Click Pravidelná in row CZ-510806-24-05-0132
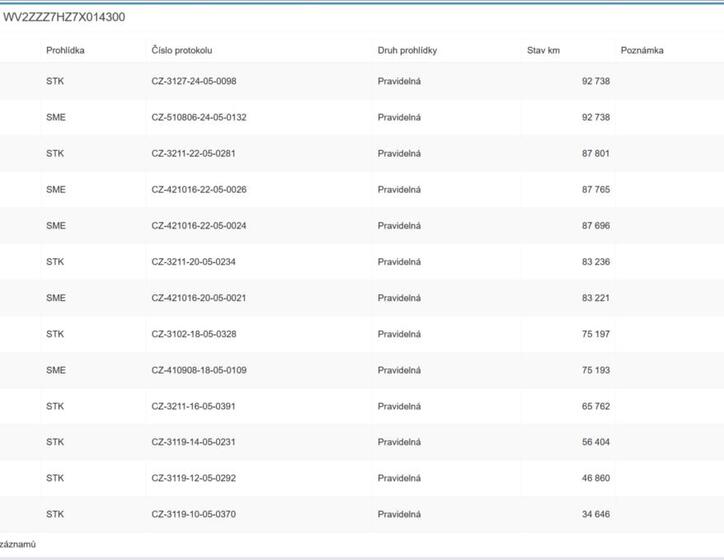 [x=399, y=117]
